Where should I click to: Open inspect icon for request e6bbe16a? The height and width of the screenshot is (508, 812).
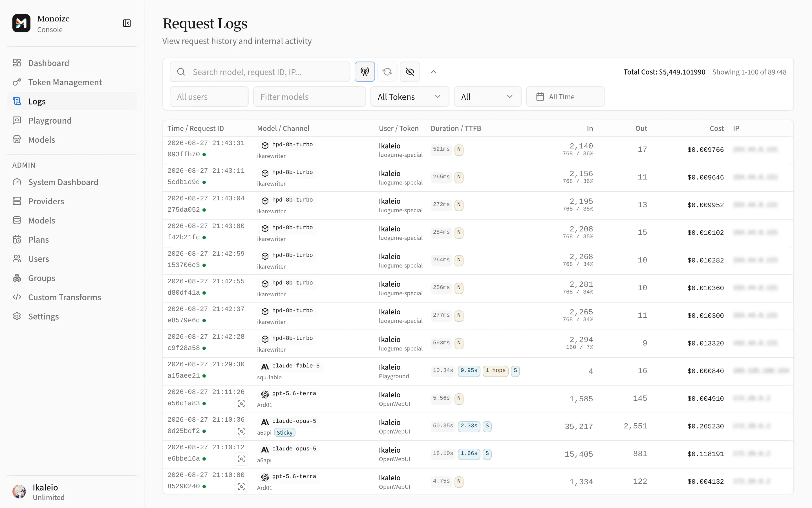[241, 459]
